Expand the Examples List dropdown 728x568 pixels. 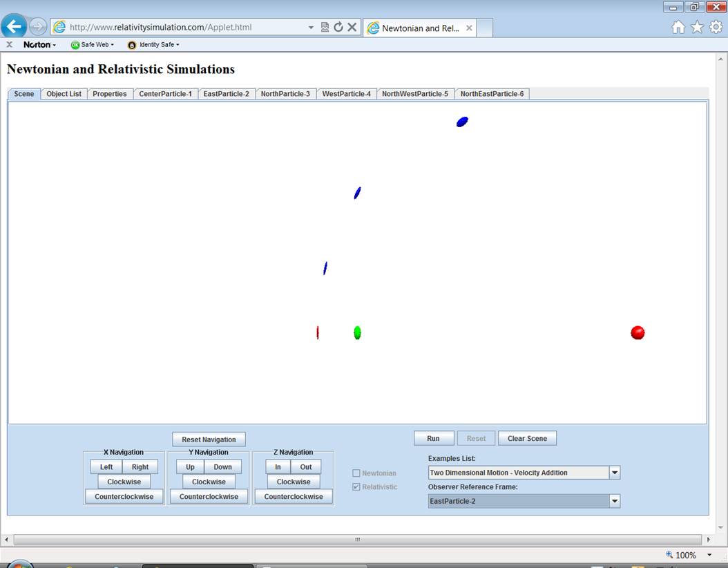[614, 473]
